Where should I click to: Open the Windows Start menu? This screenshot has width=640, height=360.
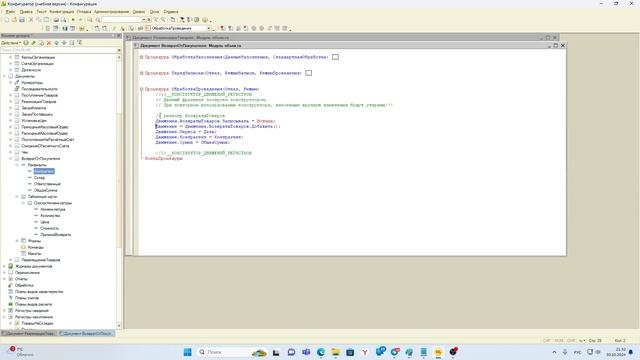(187, 352)
